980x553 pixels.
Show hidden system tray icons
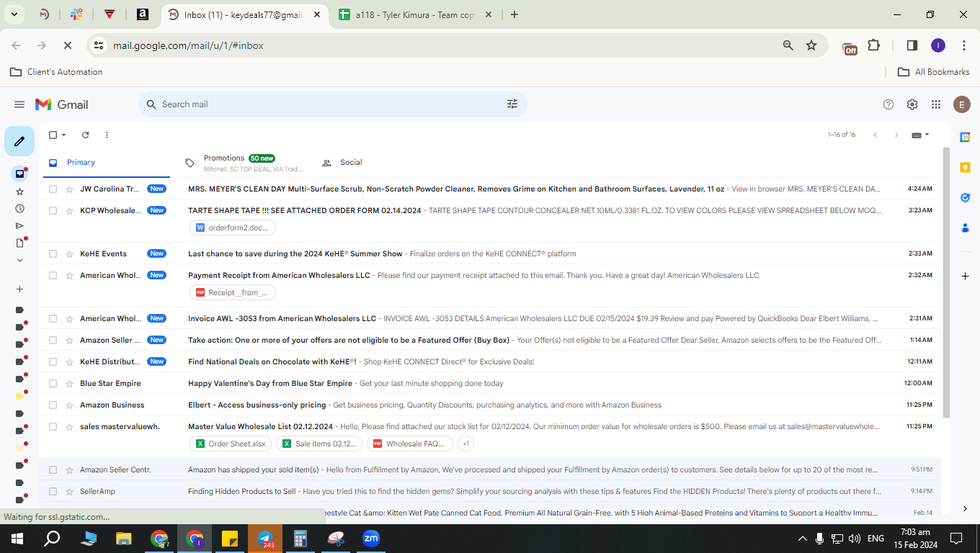802,539
